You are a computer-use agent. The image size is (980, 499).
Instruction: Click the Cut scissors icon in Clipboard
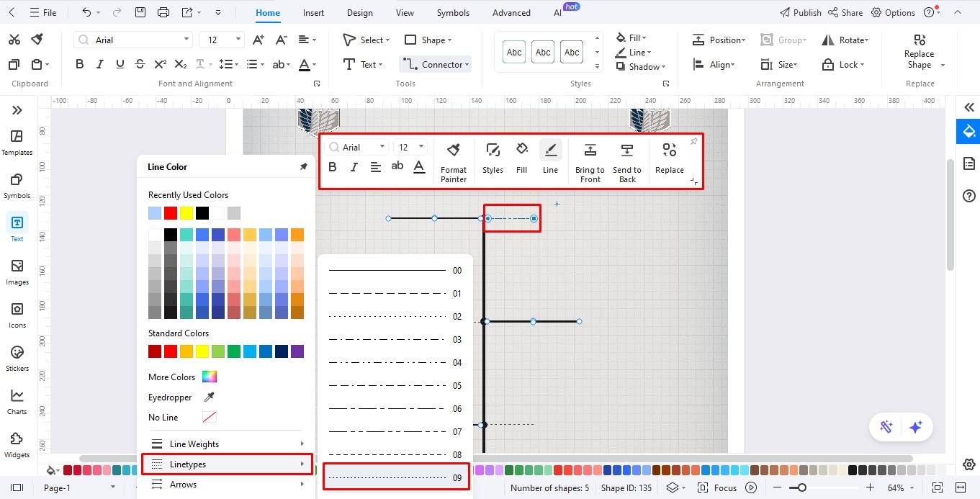click(x=14, y=40)
